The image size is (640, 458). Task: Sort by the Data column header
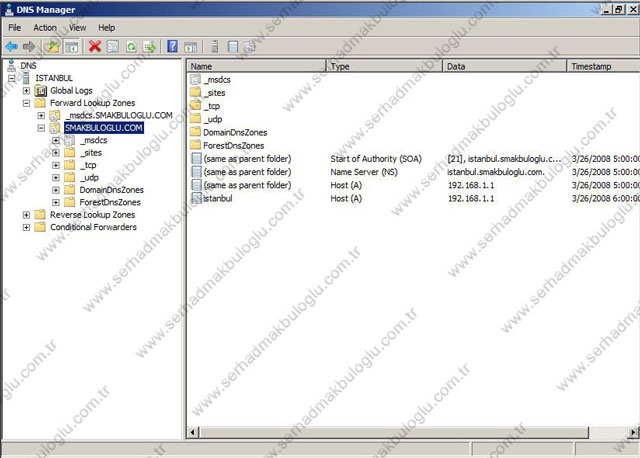(505, 66)
